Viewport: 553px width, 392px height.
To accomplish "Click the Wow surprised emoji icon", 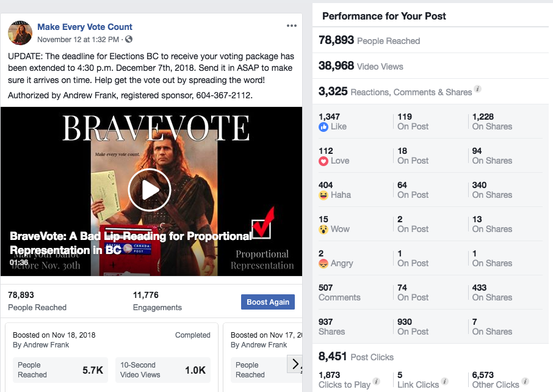I will point(323,230).
